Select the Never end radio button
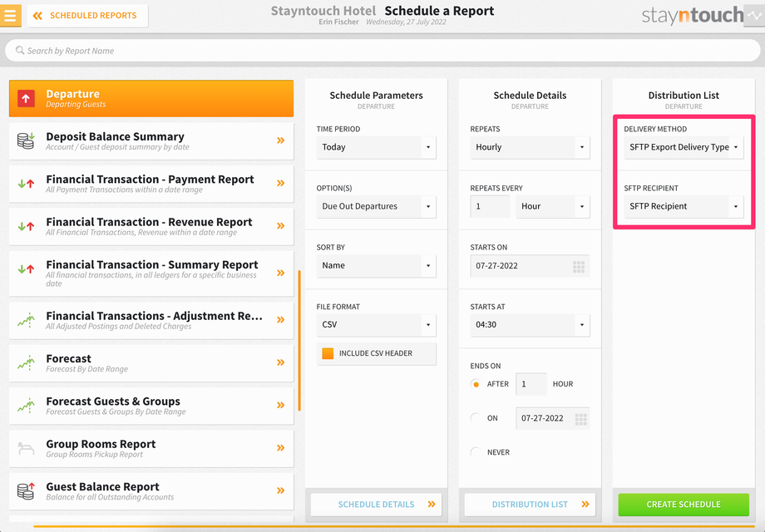 pos(476,452)
